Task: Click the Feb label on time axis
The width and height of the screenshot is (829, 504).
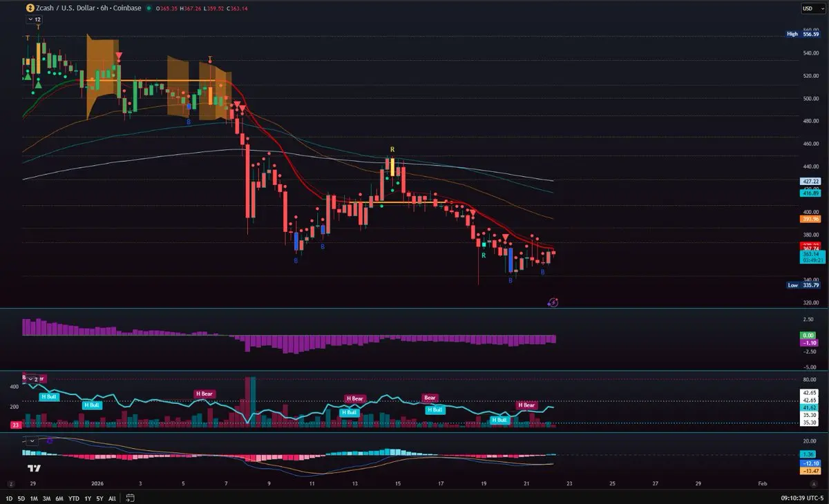Action: tap(762, 484)
